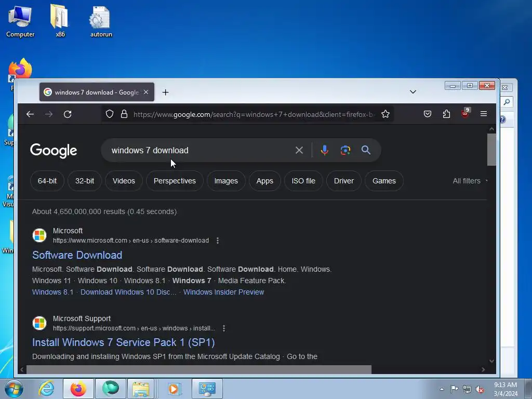View site security via padlock icon
Screen dimensions: 532x399
click(x=124, y=114)
